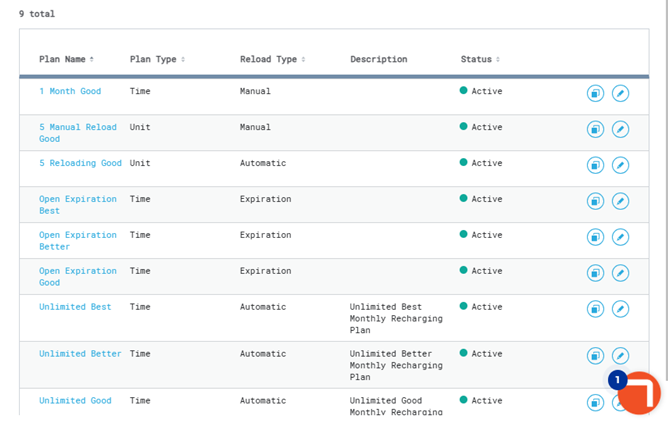The image size is (668, 423).
Task: Sort table by Plan Name column
Action: (x=66, y=59)
